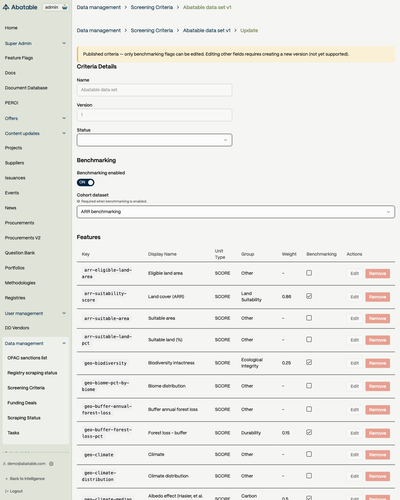Viewport: 400px width, 500px height.
Task: Check benchmarking for arr-suitable-land-pct row
Action: pyautogui.click(x=309, y=339)
